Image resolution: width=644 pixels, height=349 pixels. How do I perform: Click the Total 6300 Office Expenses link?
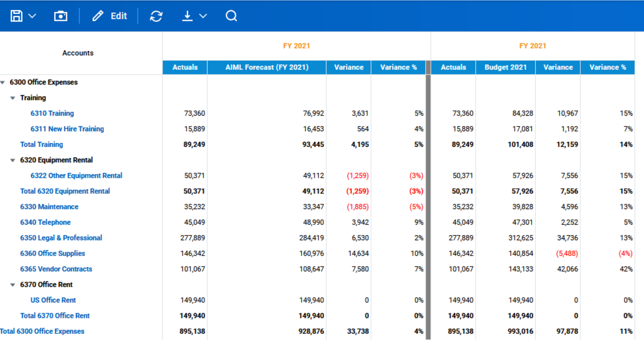point(42,331)
